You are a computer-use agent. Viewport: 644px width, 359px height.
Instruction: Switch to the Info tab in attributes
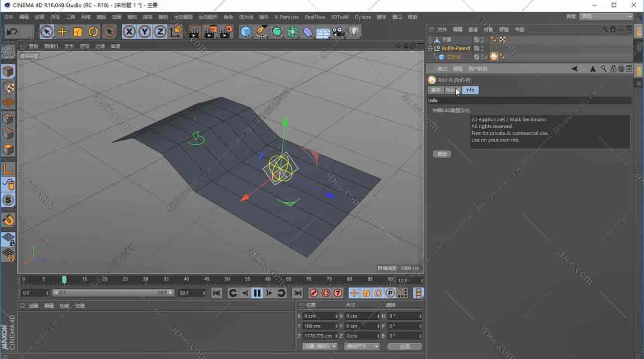tap(469, 90)
